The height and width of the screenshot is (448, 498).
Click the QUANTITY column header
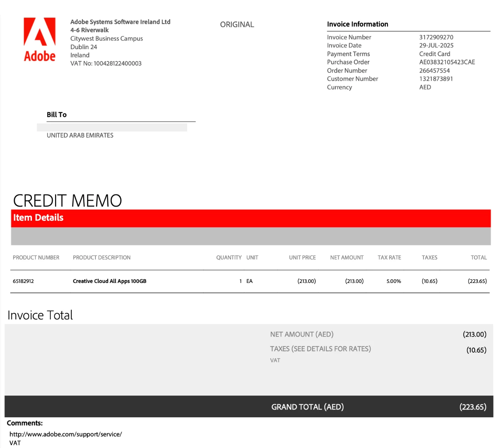(x=229, y=258)
